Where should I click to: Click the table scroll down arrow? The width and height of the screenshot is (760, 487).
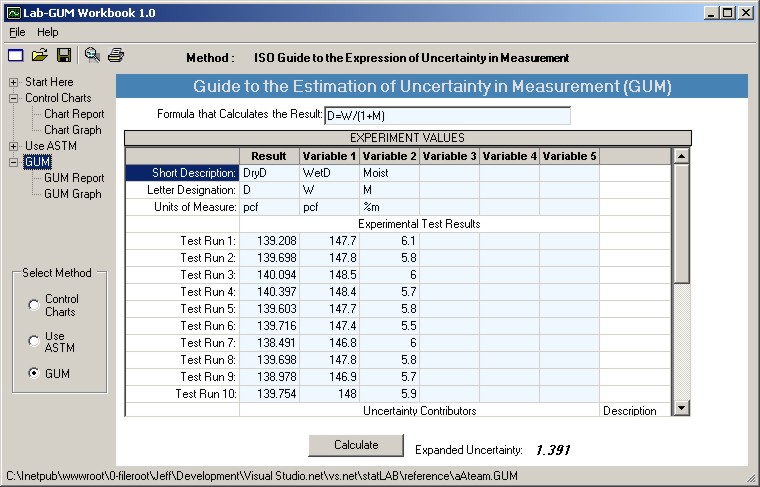tap(681, 408)
